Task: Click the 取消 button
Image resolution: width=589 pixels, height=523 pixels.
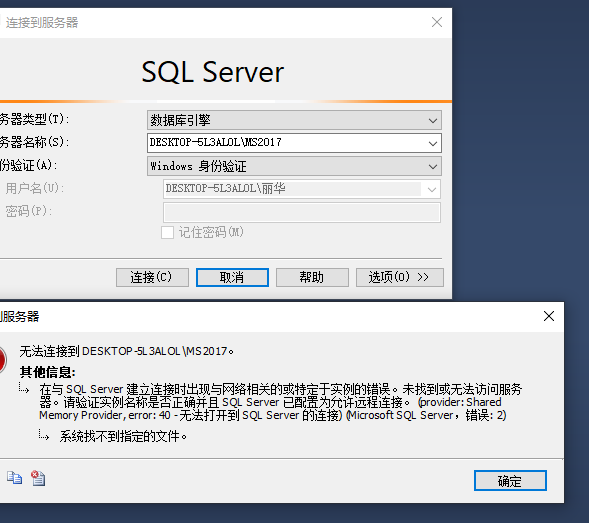Action: (232, 277)
